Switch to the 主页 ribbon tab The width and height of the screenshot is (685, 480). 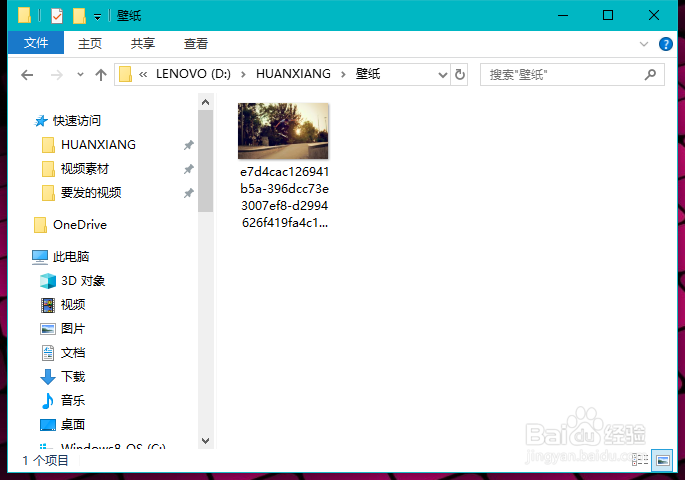pos(90,43)
